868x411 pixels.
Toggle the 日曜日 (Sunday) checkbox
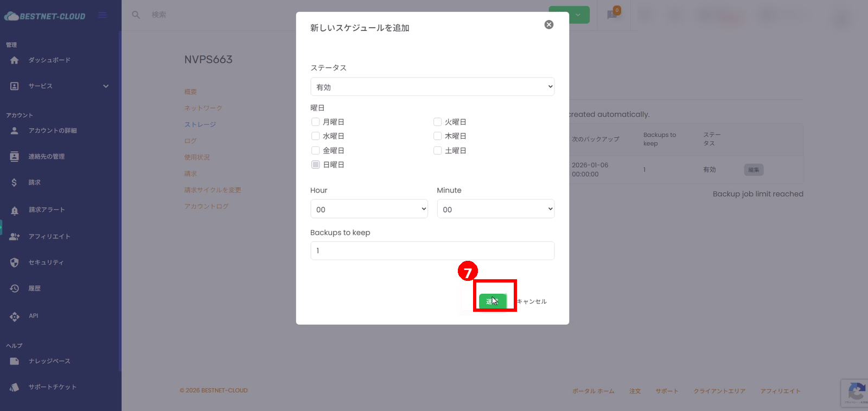[x=315, y=165]
